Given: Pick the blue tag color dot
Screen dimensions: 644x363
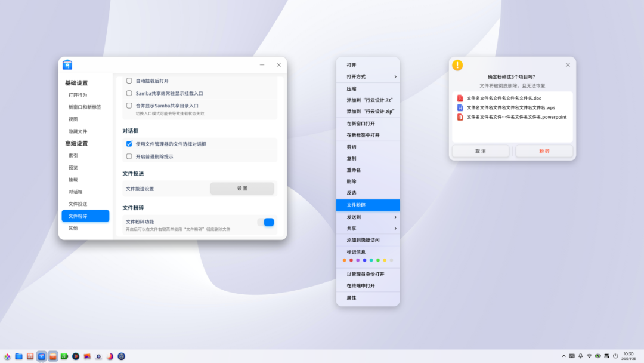Looking at the screenshot, I should pos(365,260).
